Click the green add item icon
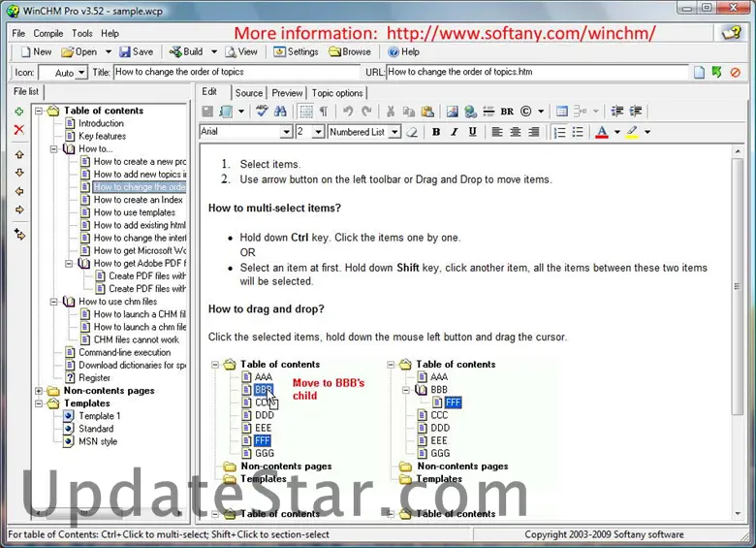This screenshot has width=756, height=548. [x=19, y=112]
